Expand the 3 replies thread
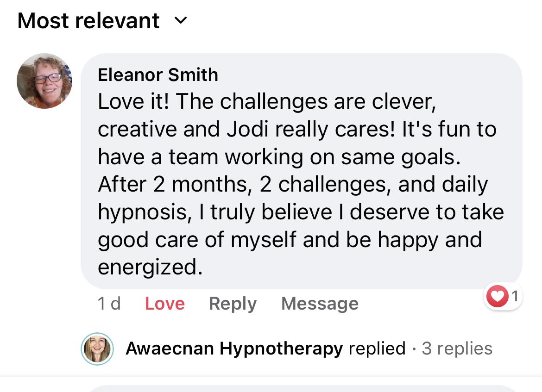This screenshot has width=542, height=392. (457, 348)
